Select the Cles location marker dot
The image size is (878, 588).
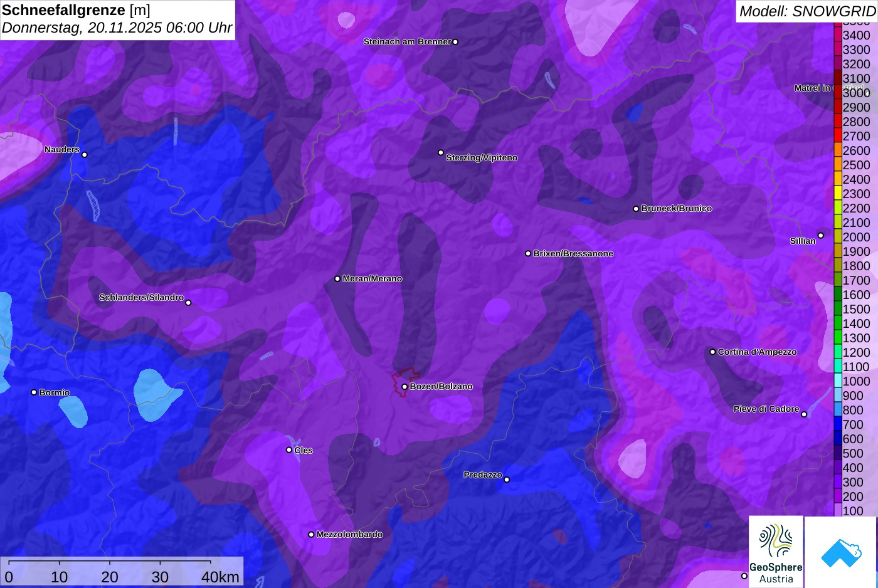(289, 449)
